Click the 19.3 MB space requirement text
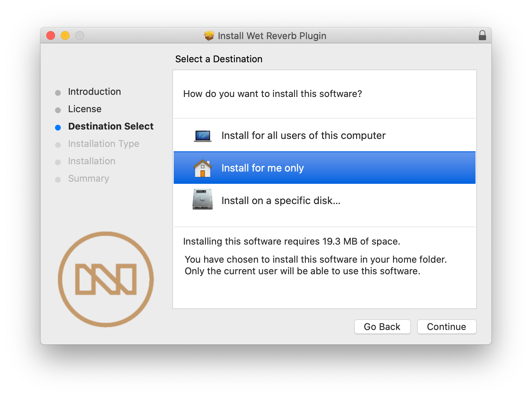The image size is (532, 398). click(292, 241)
